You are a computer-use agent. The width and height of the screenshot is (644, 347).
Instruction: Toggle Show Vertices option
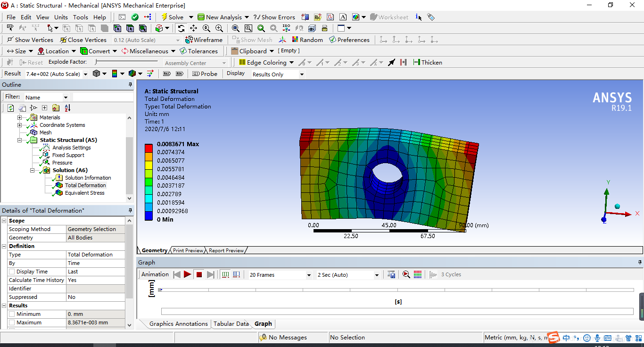(x=30, y=40)
